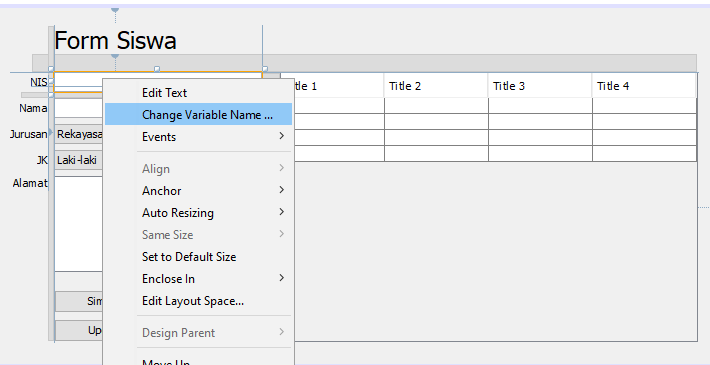Select the Form Siswa title label

click(x=115, y=40)
